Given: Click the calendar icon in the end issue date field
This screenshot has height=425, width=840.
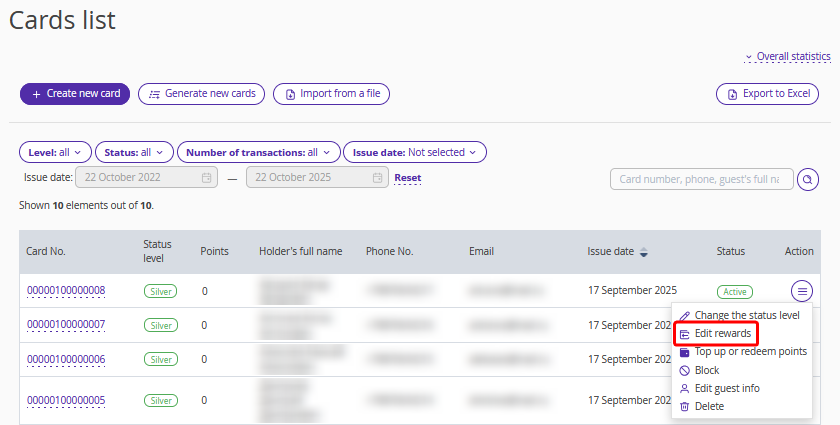Looking at the screenshot, I should click(x=377, y=178).
